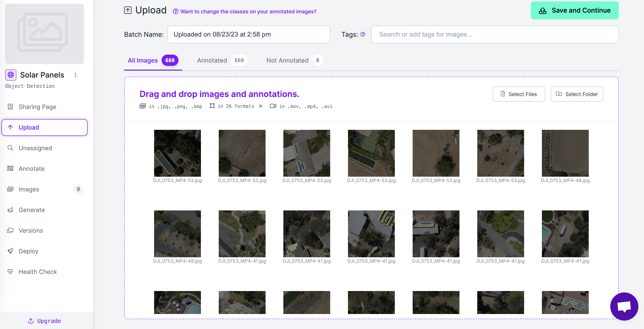644x329 pixels.
Task: Click the Batch Name input field
Action: [248, 34]
